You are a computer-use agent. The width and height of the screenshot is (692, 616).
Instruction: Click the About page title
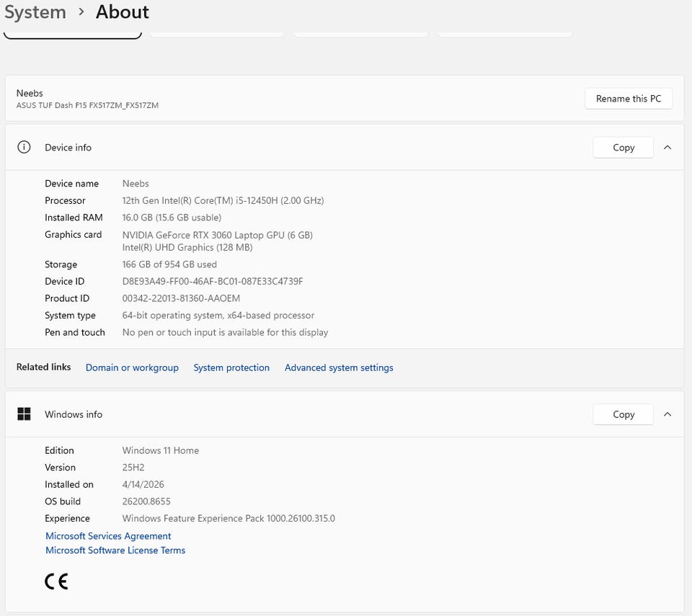click(x=123, y=12)
